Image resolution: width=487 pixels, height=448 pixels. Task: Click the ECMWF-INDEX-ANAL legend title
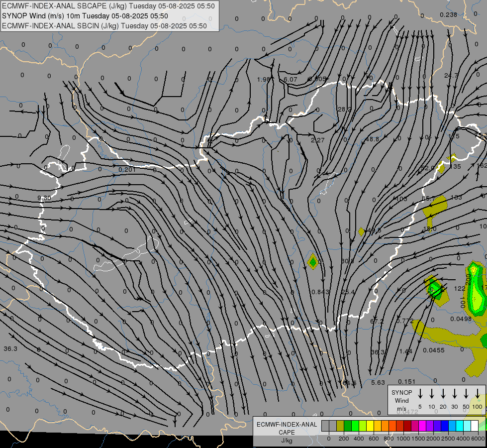point(287,425)
